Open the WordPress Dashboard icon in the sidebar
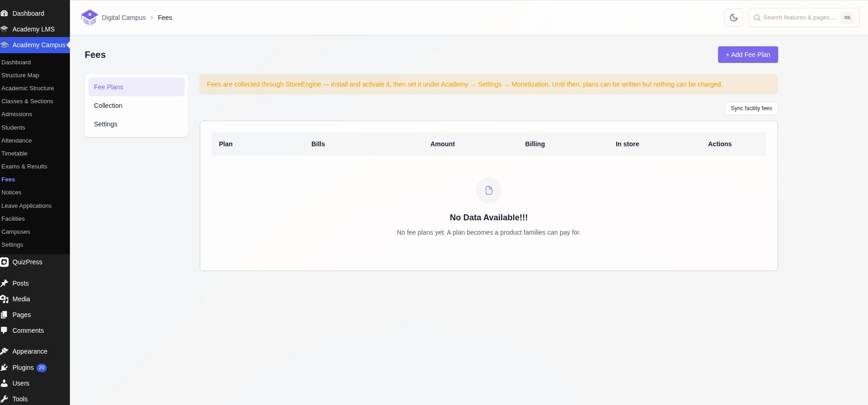Image resolution: width=868 pixels, height=405 pixels. 5,13
